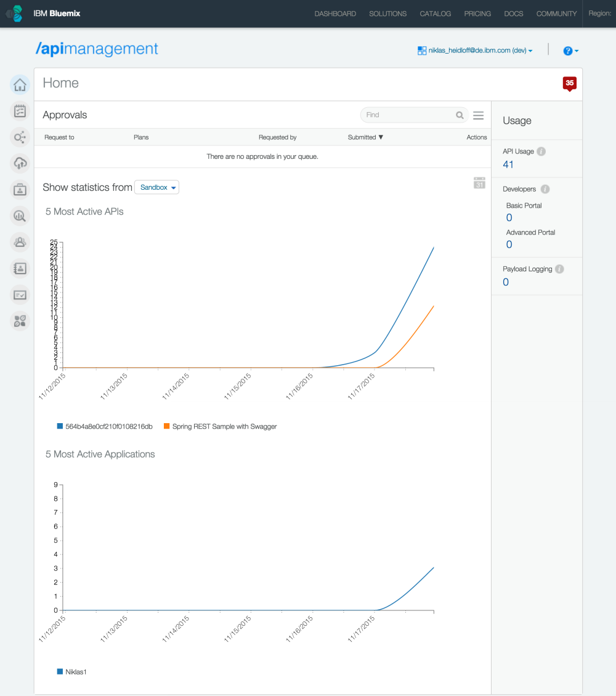Click the Plans column header

click(141, 137)
